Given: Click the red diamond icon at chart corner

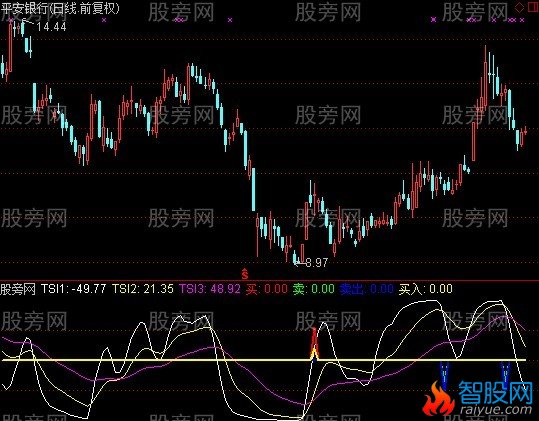Looking at the screenshot, I should point(520,7).
